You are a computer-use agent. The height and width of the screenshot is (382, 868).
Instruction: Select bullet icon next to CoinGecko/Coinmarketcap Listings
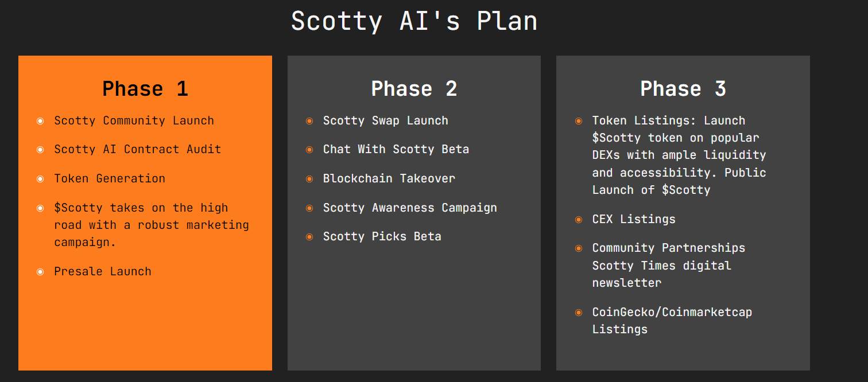[579, 313]
